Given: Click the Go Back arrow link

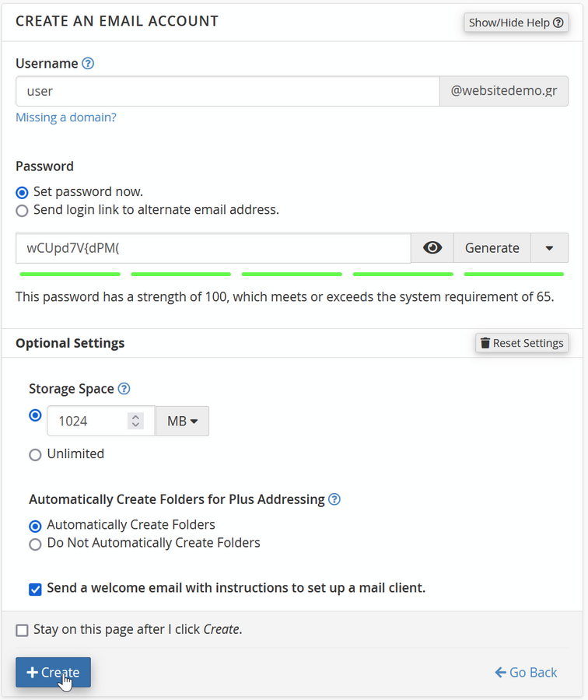Looking at the screenshot, I should coord(526,672).
